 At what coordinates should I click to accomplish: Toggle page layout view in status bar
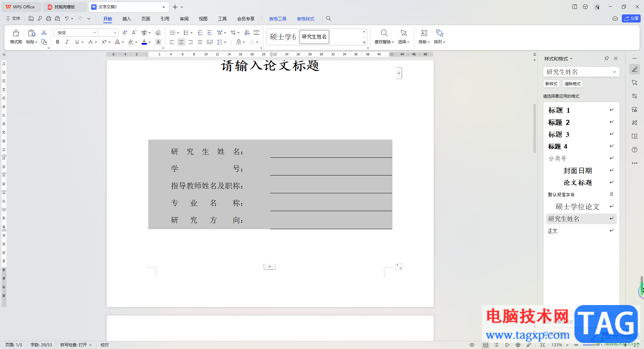pyautogui.click(x=486, y=345)
